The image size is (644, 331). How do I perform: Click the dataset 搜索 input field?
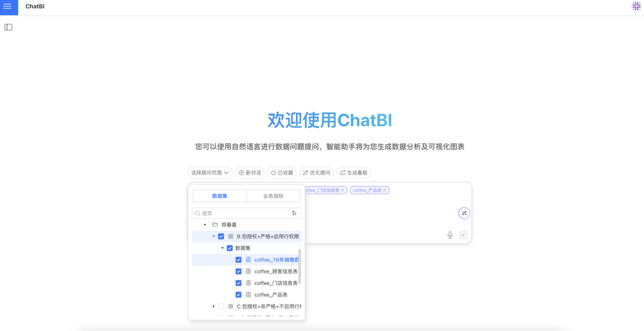tap(244, 213)
